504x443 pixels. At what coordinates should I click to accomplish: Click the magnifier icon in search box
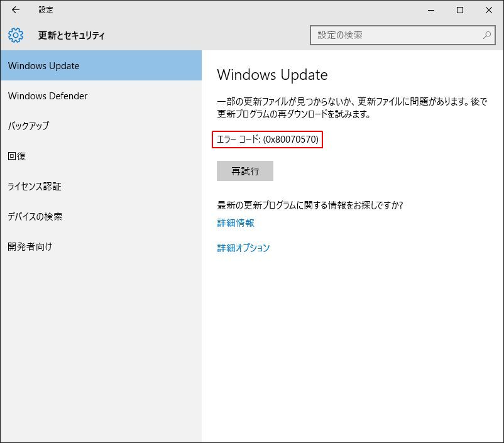(487, 35)
